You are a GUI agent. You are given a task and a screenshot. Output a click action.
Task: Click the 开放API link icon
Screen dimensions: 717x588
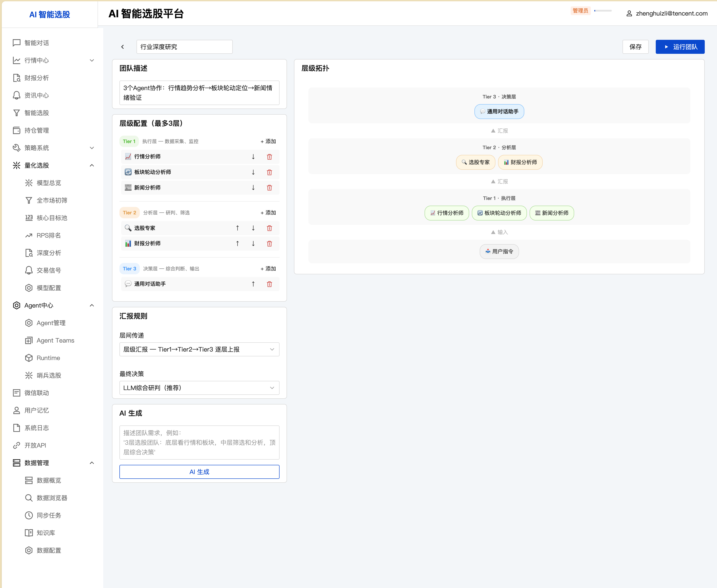click(x=17, y=445)
